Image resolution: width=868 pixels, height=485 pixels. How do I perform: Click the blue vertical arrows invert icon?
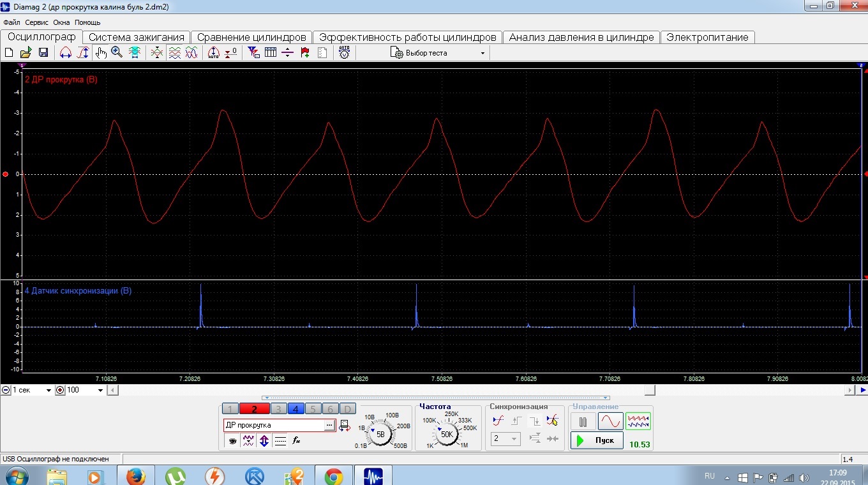264,440
